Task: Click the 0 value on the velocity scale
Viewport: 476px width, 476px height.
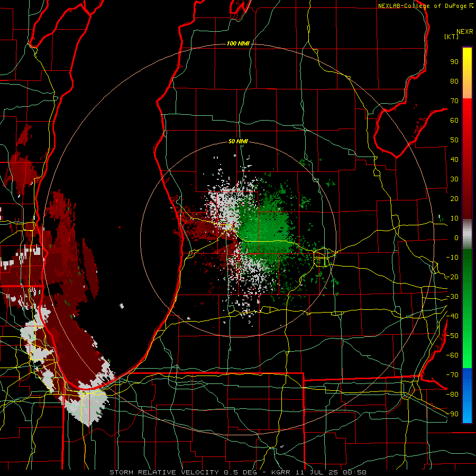Action: click(x=456, y=238)
